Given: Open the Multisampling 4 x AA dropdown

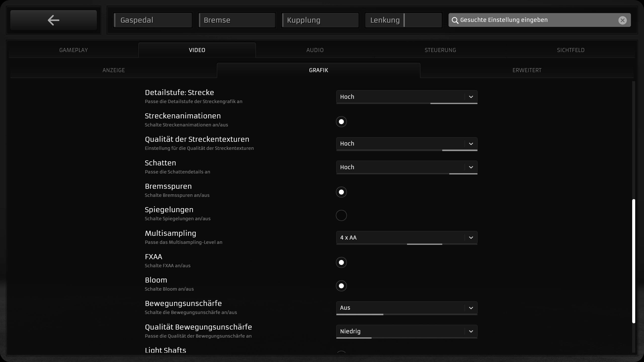Looking at the screenshot, I should coord(400,238).
